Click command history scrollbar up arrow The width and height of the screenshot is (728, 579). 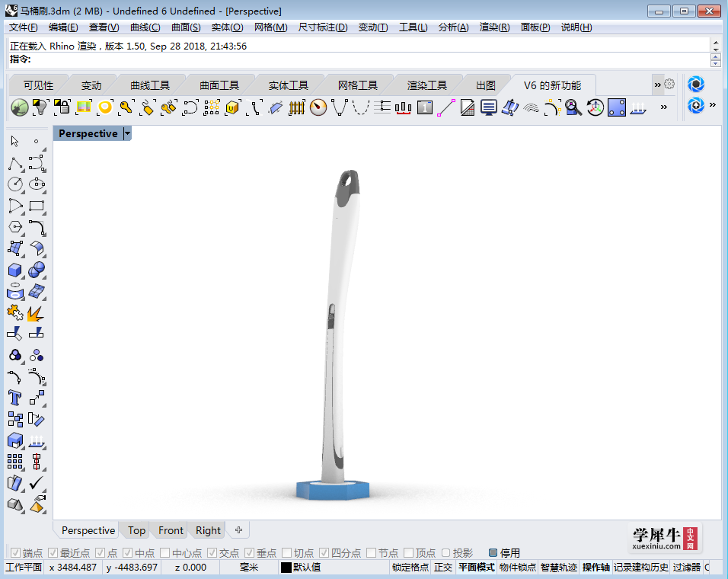coord(716,42)
